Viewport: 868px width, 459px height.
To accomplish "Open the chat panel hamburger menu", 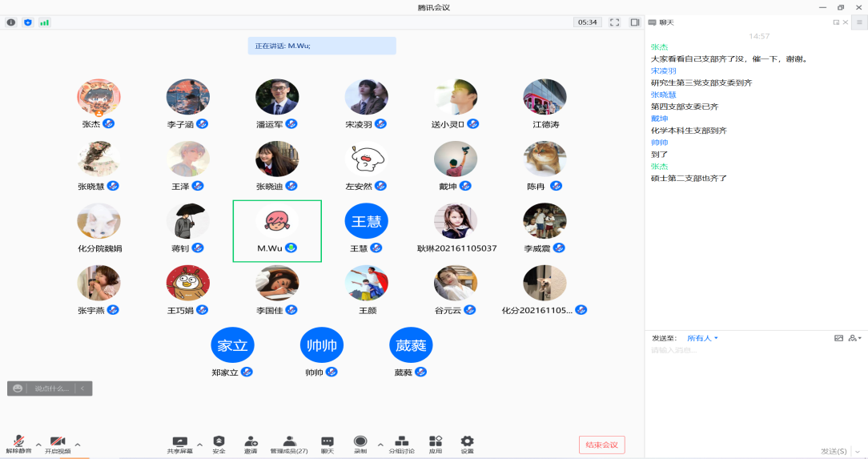I will click(x=858, y=22).
